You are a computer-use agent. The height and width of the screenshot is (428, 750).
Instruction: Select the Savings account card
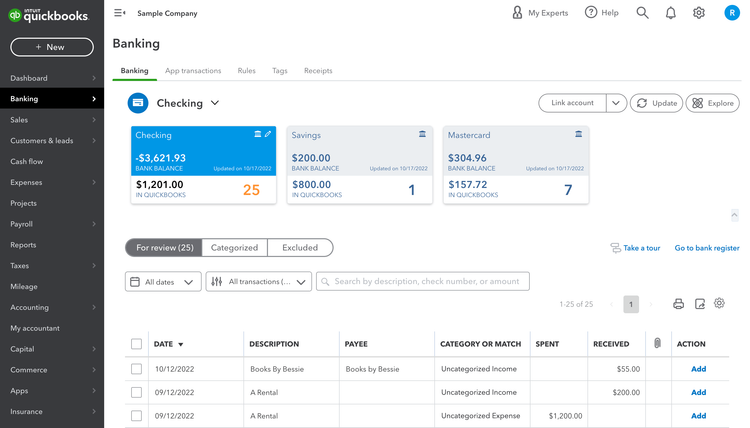pos(360,165)
